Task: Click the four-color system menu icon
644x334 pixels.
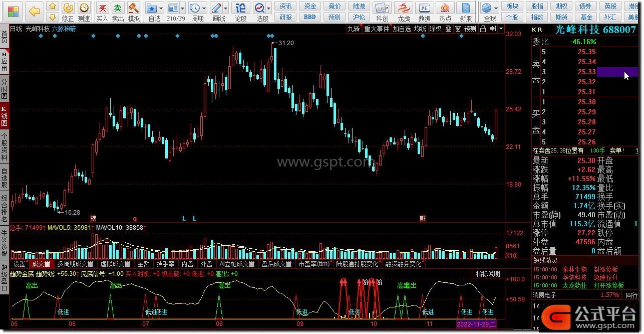Action: pos(14,11)
